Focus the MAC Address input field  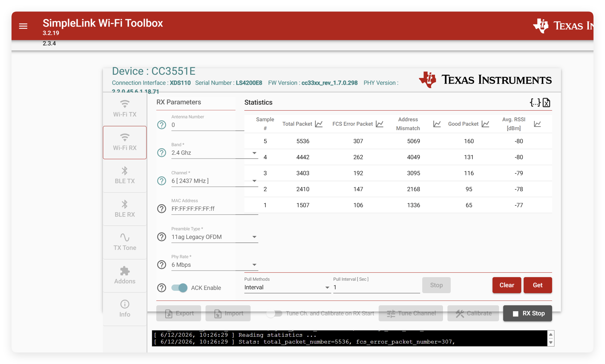[215, 209]
